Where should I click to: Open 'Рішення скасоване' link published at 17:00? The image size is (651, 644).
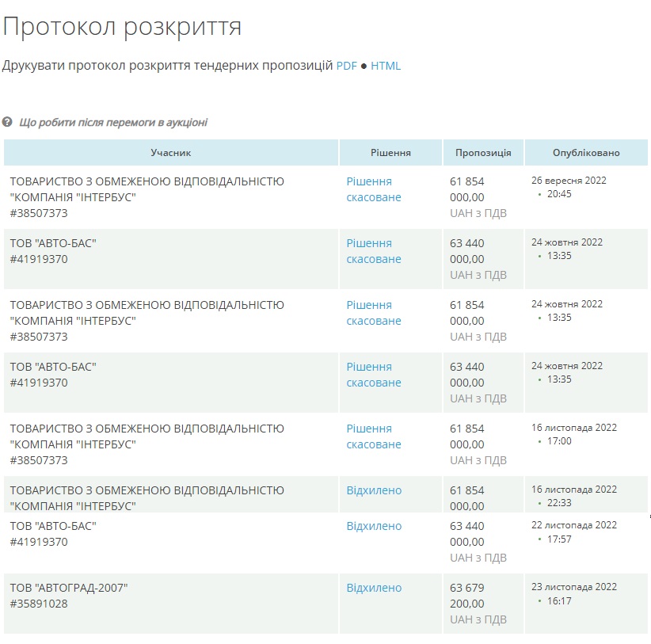pyautogui.click(x=374, y=436)
